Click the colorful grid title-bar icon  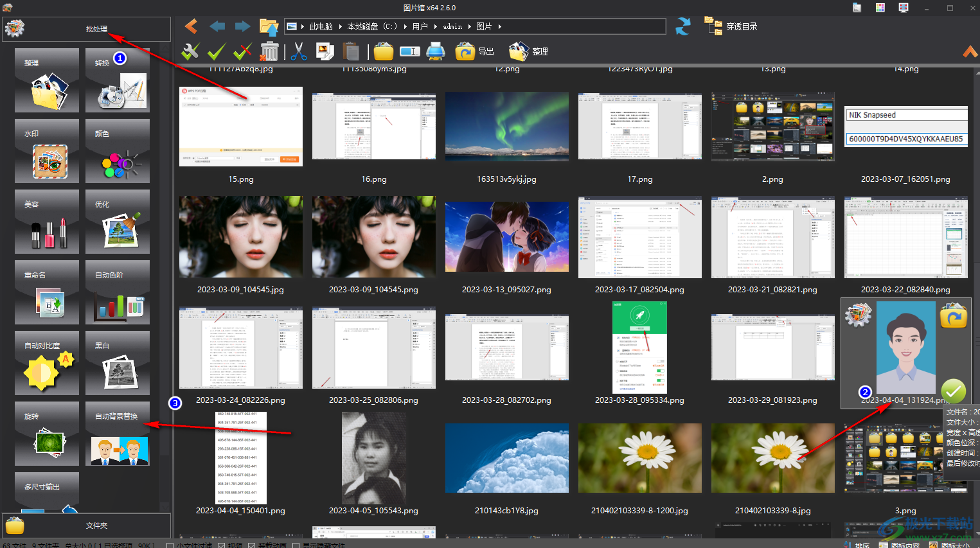[880, 8]
